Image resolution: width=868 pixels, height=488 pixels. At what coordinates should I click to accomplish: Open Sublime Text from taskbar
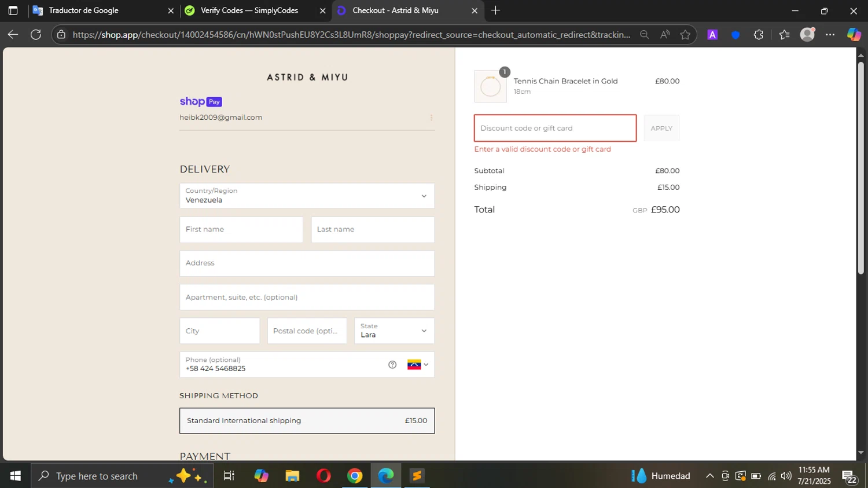417,476
